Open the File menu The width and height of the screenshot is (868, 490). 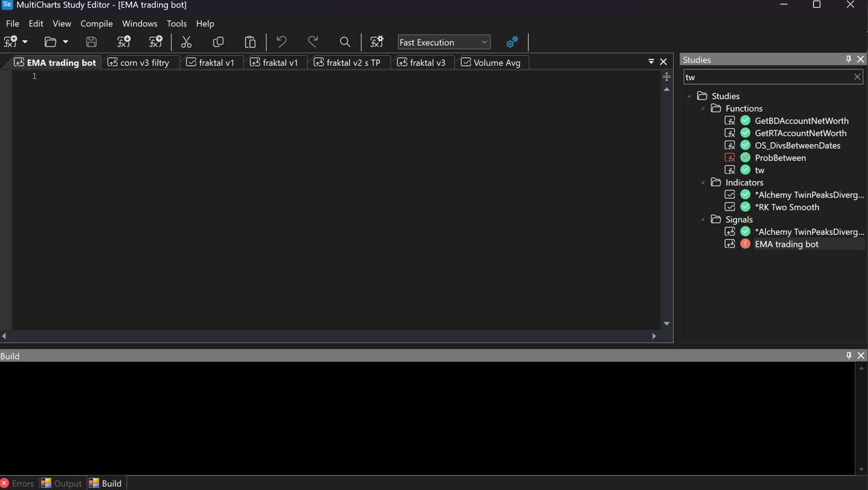coord(13,24)
